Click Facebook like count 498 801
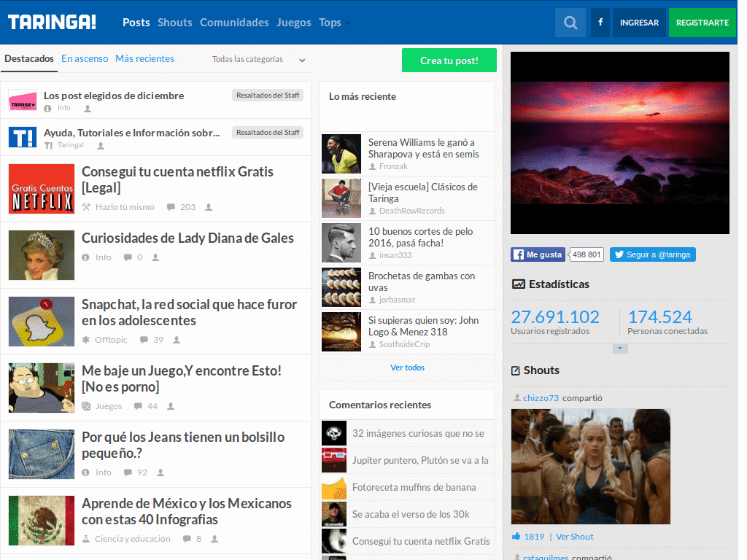This screenshot has height=560, width=747. coord(587,254)
